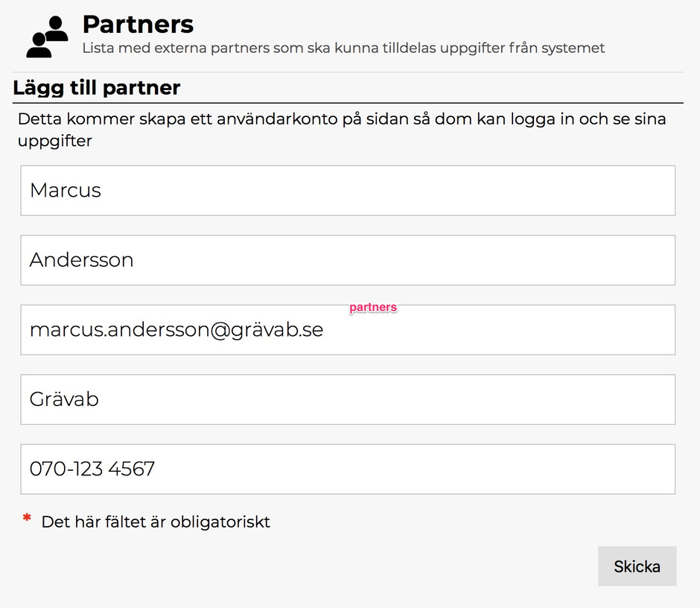The height and width of the screenshot is (608, 700).
Task: Click the red required-field asterisk
Action: click(27, 519)
